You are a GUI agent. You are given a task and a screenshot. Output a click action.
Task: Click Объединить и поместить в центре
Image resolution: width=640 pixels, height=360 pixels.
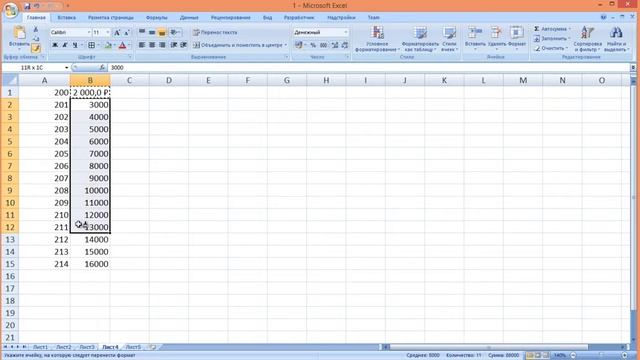(x=238, y=45)
